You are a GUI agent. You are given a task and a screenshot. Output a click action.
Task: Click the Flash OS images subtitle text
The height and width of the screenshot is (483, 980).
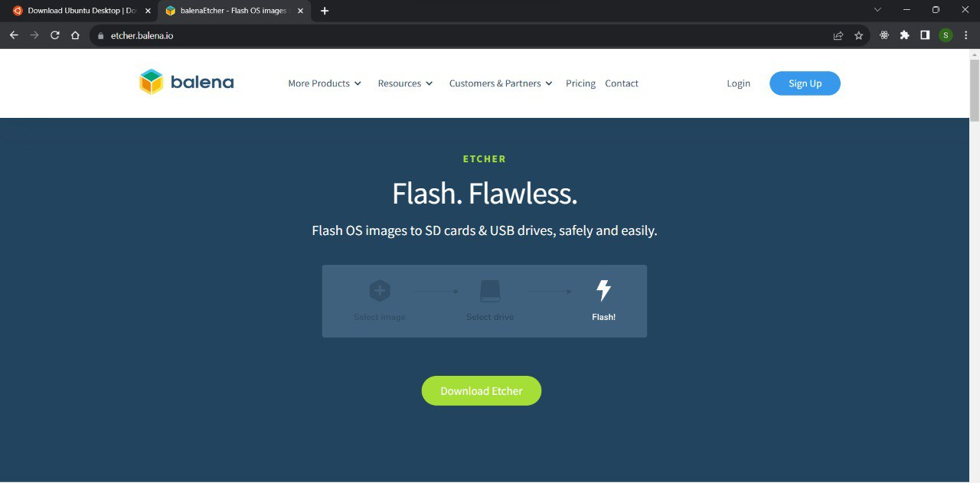(485, 230)
